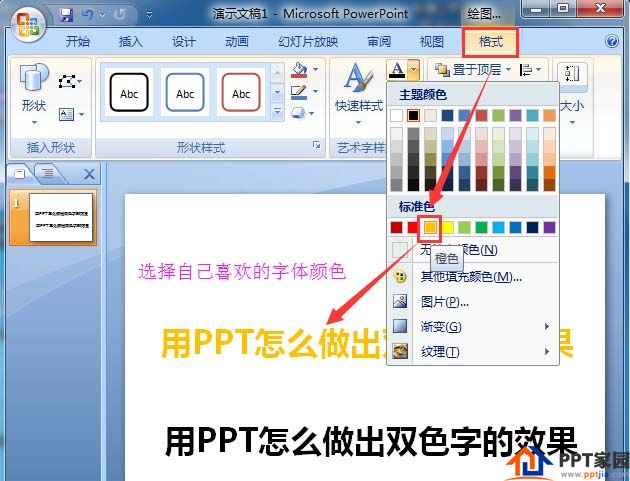This screenshot has width=630, height=481.
Task: Open the 渐变(G) submenu
Action: (473, 326)
